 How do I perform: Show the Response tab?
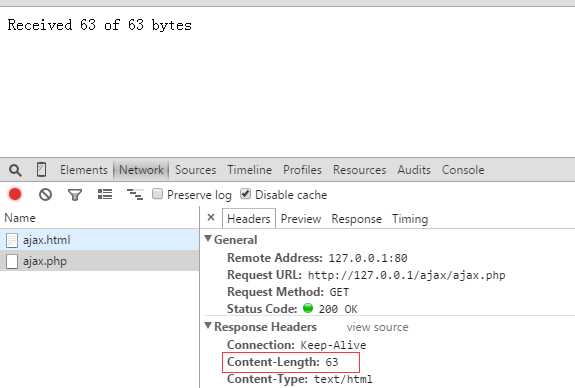356,219
